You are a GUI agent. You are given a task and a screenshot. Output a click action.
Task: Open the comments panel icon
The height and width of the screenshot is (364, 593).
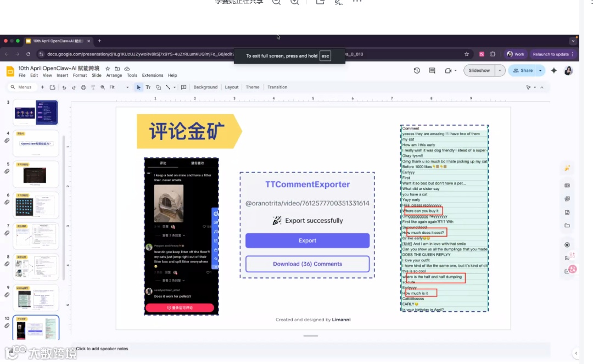[432, 70]
